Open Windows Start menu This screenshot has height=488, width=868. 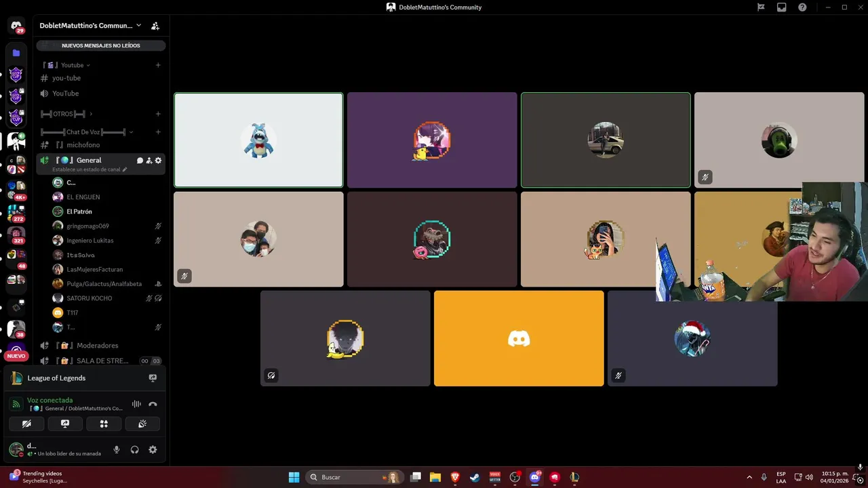click(x=294, y=477)
